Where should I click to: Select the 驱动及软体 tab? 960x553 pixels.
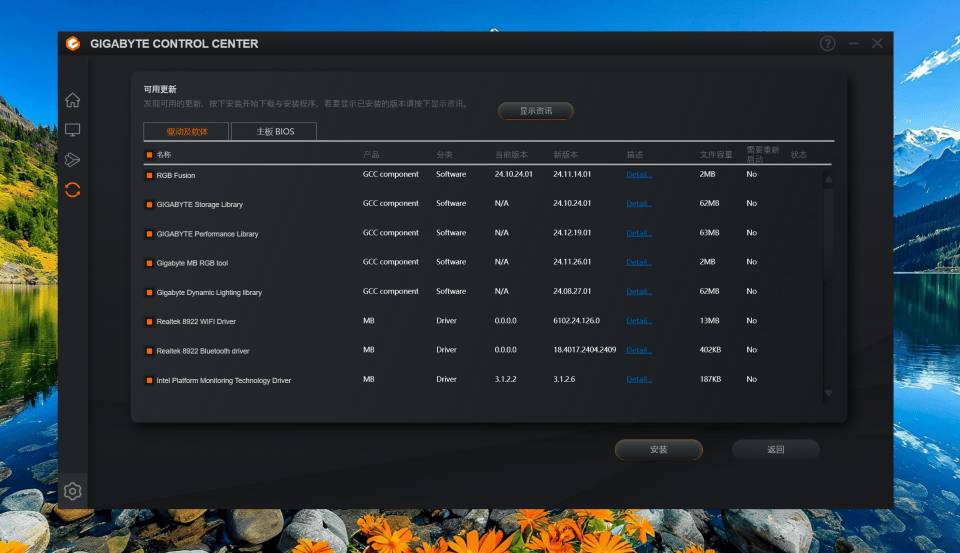(x=187, y=131)
